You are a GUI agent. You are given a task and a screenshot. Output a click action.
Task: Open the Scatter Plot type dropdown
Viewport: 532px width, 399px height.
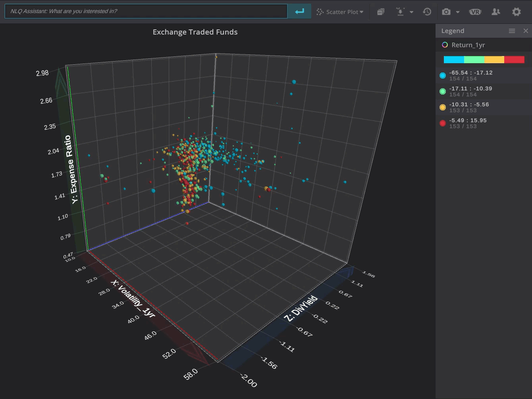click(340, 12)
